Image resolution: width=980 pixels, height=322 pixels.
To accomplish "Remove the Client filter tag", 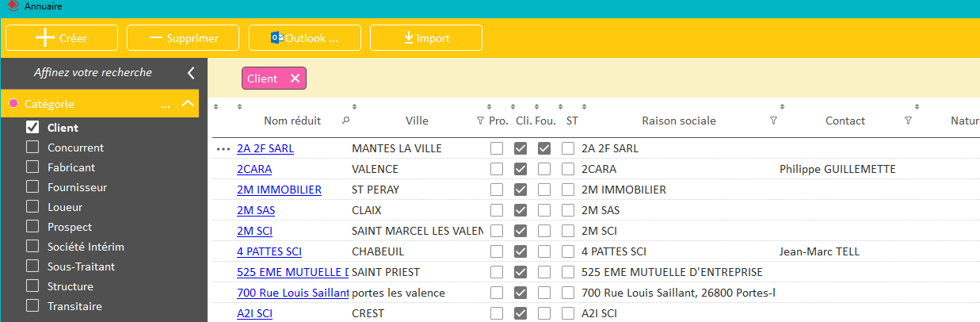I will 295,79.
